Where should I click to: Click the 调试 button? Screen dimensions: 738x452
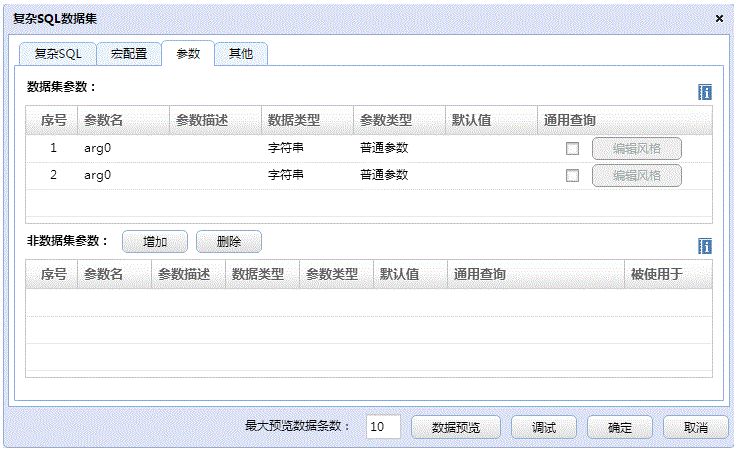tap(544, 427)
